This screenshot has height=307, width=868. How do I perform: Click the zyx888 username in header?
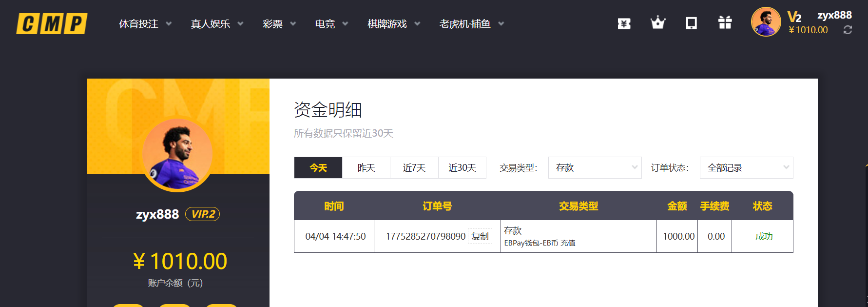pos(834,15)
